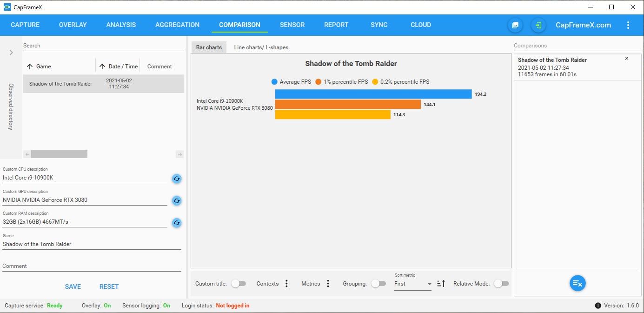
Task: Switch to the CAPTURE tab
Action: 25,25
